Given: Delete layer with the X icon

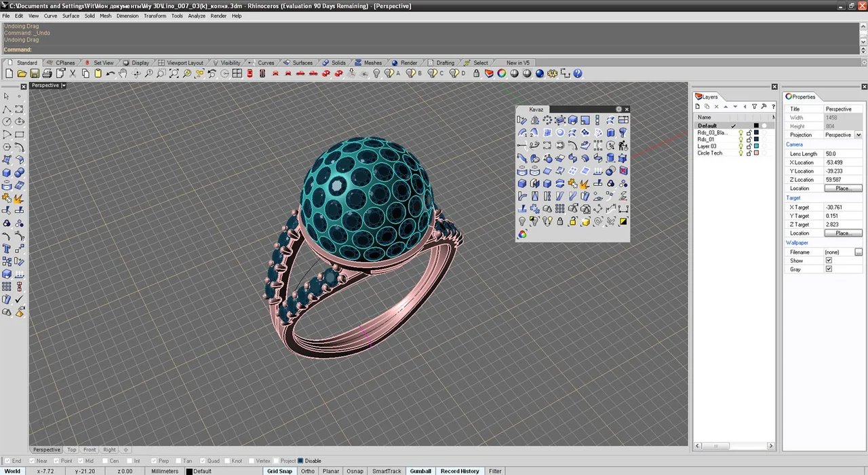Looking at the screenshot, I should pos(716,107).
